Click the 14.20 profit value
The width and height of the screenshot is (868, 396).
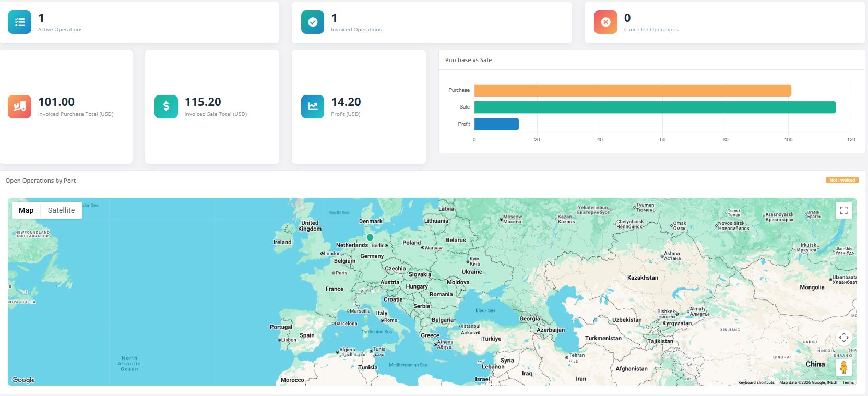(x=346, y=102)
